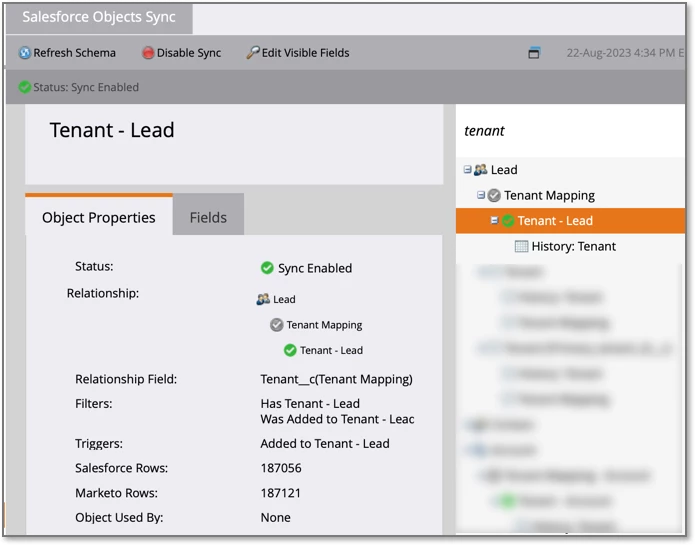Click the Sync Enabled status value text
The width and height of the screenshot is (695, 545).
click(315, 268)
